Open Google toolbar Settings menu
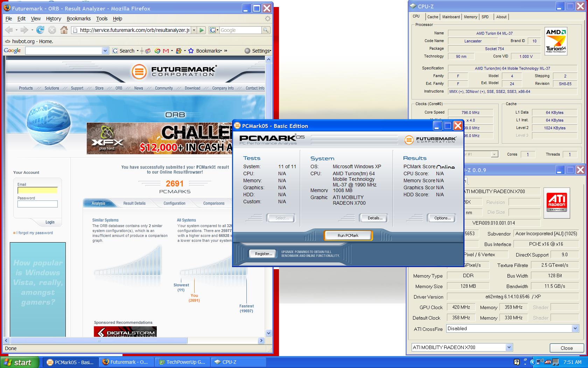This screenshot has height=368, width=588. click(x=258, y=51)
